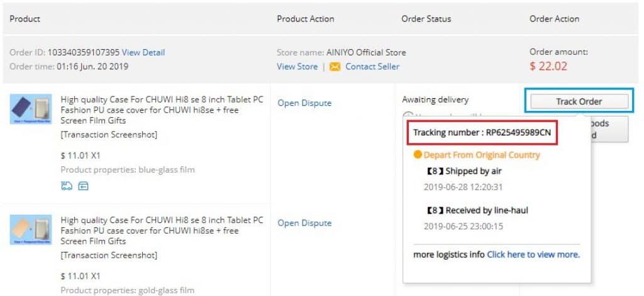Click the delivery truck icon under blue-glass product

[x=66, y=186]
